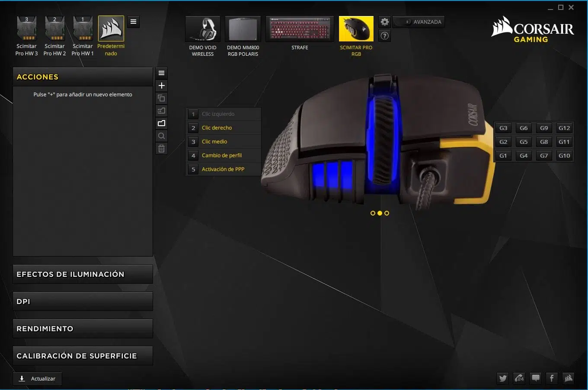Image resolution: width=588 pixels, height=390 pixels.
Task: Select button 3 Clic medio
Action: click(224, 142)
